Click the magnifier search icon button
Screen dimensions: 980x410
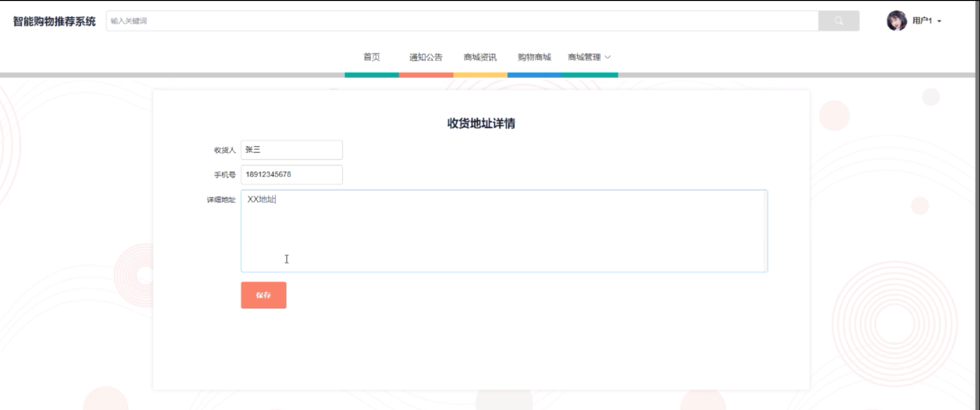tap(838, 21)
